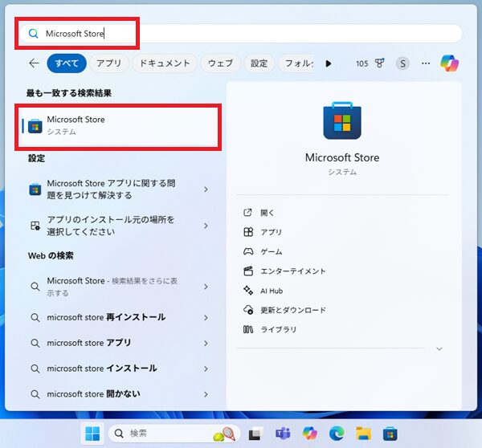
Task: Click the taskbar 検索 search box
Action: (174, 434)
